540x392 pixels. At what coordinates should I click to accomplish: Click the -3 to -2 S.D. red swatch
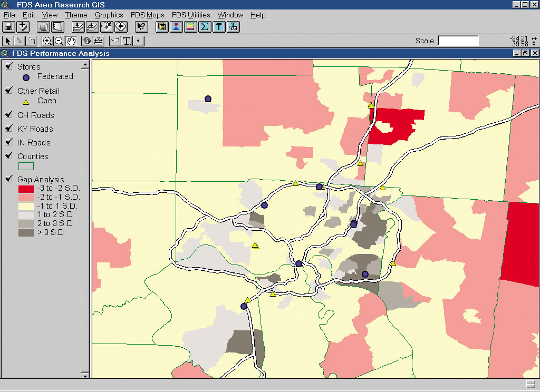[x=26, y=189]
